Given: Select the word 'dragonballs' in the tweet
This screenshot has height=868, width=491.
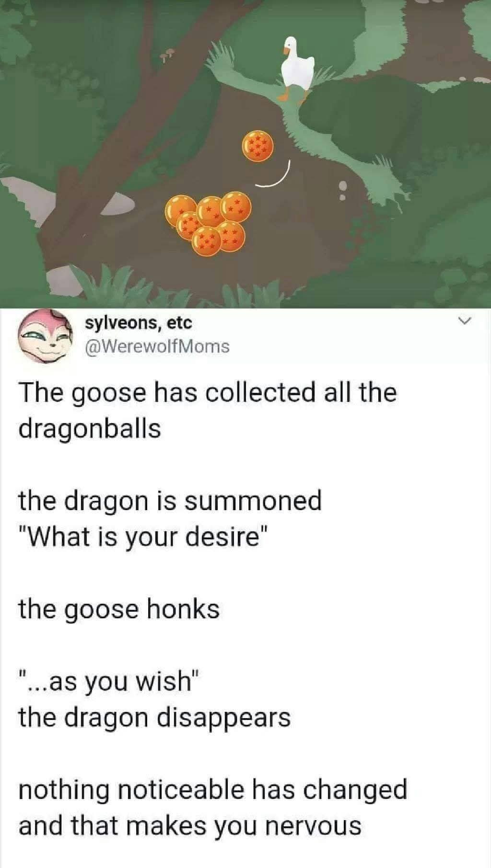Looking at the screenshot, I should (x=90, y=428).
